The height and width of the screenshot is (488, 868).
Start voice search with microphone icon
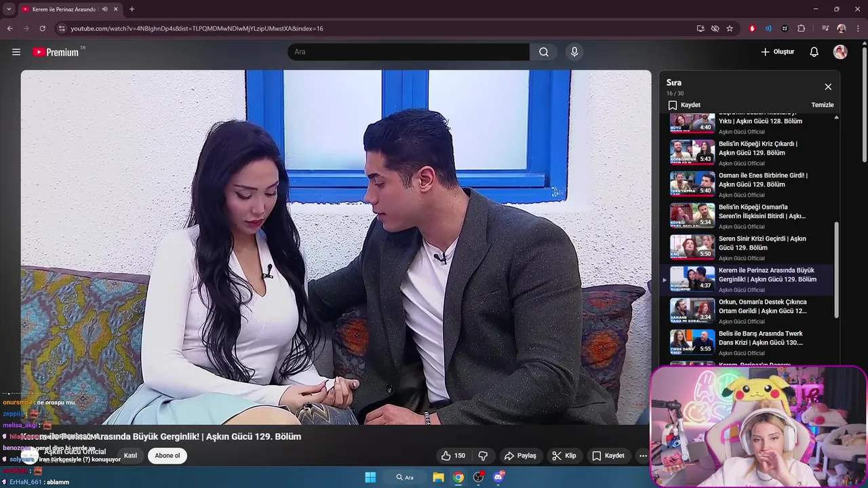click(x=574, y=52)
